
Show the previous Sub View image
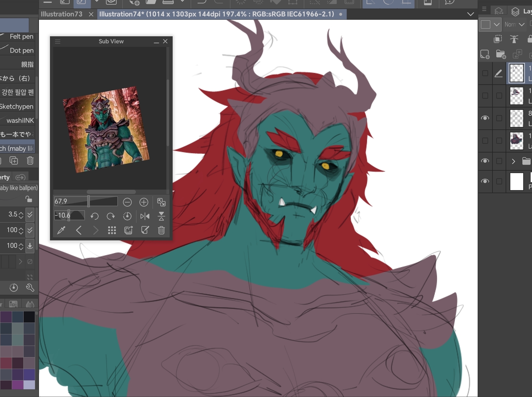click(79, 230)
